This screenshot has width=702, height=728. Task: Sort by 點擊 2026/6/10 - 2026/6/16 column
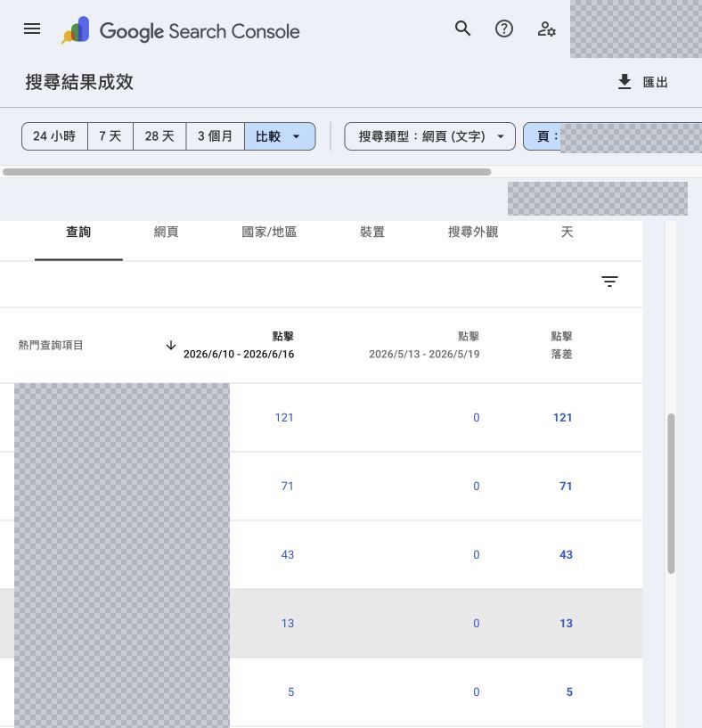pos(239,345)
